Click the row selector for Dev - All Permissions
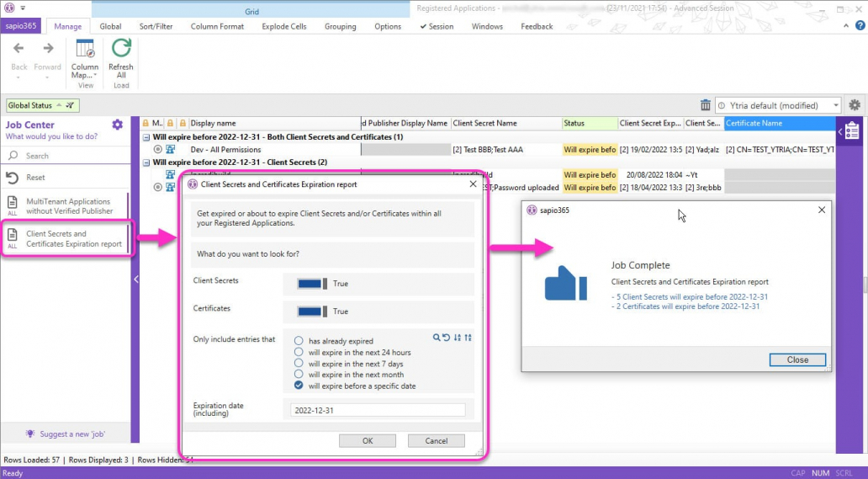The image size is (868, 479). point(158,150)
